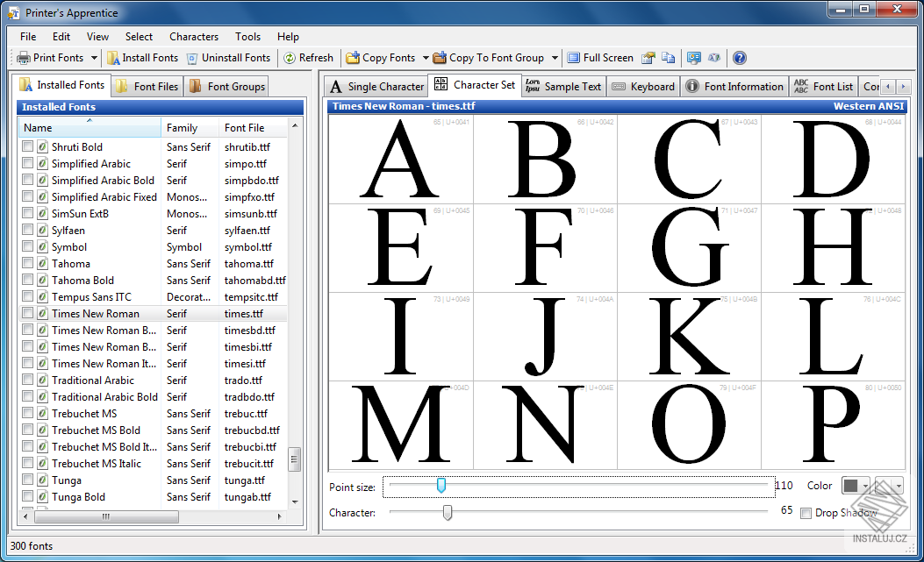Click the letter K character cell
The width and height of the screenshot is (924, 562).
click(x=690, y=337)
